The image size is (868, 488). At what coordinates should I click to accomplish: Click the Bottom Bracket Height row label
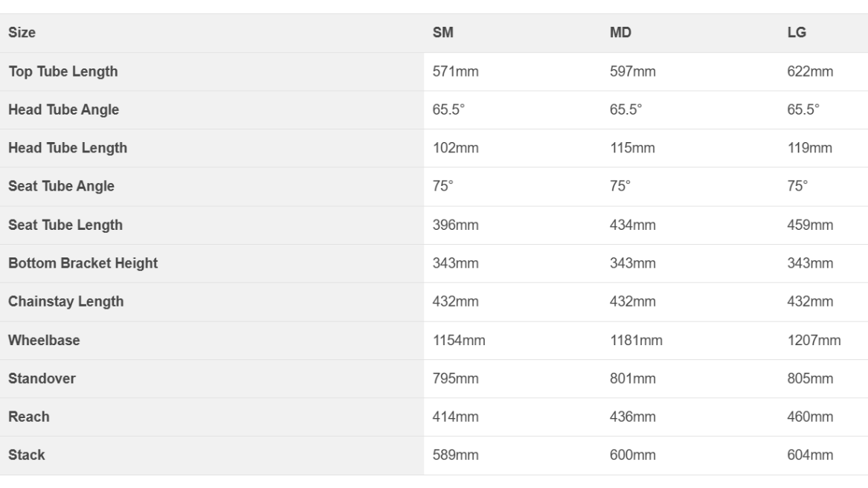pyautogui.click(x=83, y=263)
